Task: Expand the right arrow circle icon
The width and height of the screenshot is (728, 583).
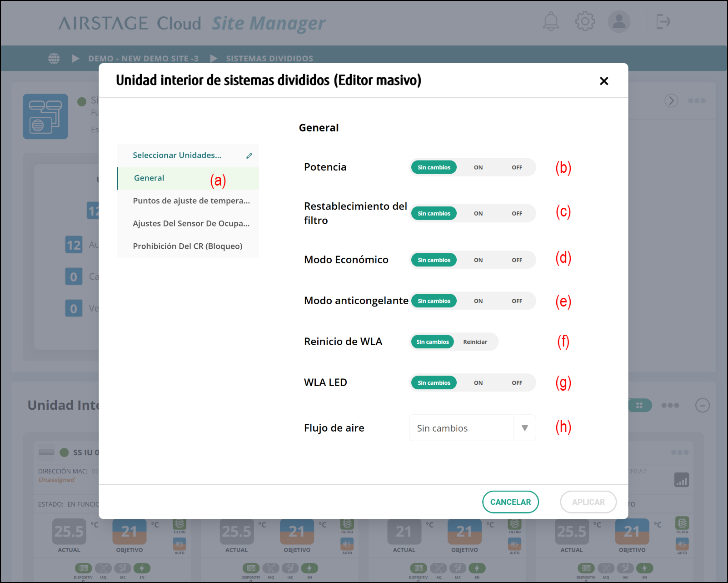Action: (x=671, y=101)
